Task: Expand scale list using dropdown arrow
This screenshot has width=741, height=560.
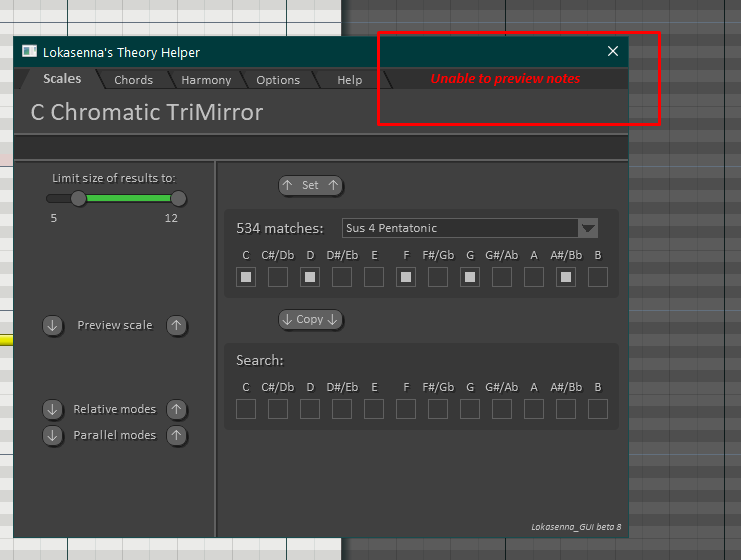Action: (588, 228)
